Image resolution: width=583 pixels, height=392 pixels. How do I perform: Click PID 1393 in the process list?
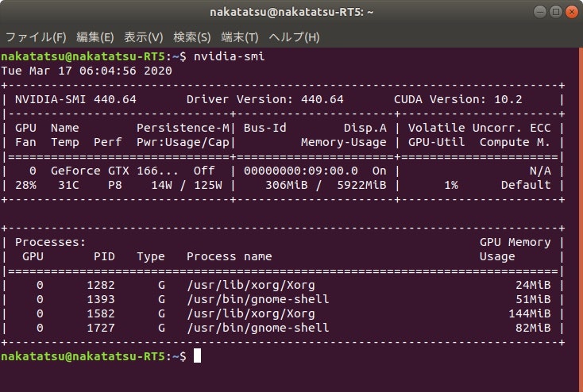click(x=101, y=299)
